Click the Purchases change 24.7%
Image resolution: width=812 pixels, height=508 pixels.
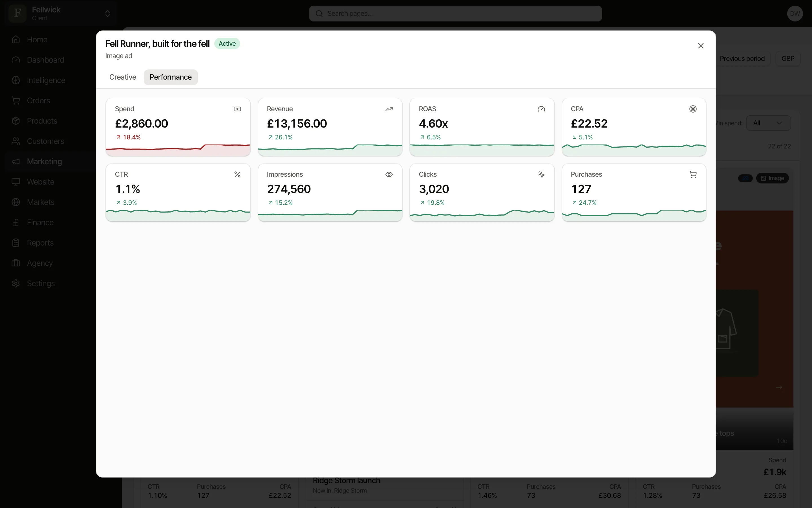pos(584,203)
